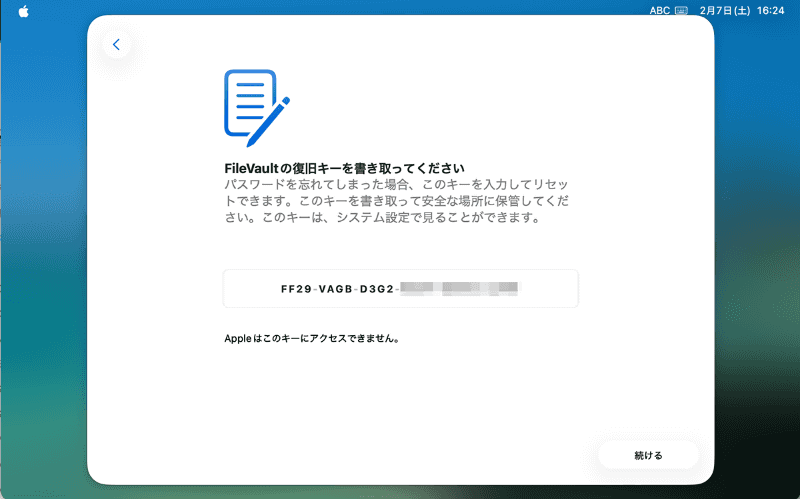Click the paragraph starting パスワードを忘れてしまった場合
The width and height of the screenshot is (800, 499).
[x=396, y=201]
